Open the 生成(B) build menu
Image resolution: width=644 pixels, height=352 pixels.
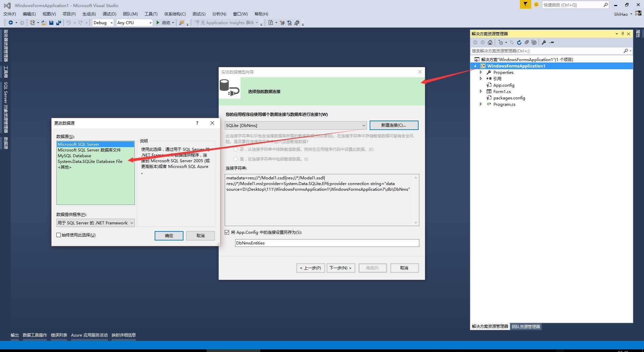(89, 14)
